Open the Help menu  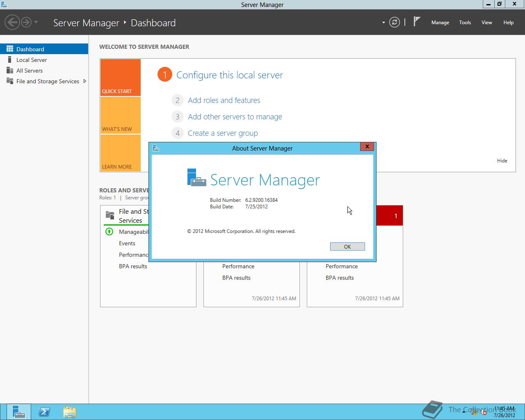tap(508, 23)
